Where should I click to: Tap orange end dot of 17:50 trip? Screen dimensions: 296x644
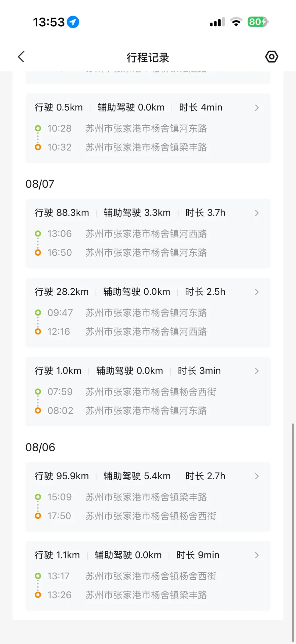coord(38,516)
